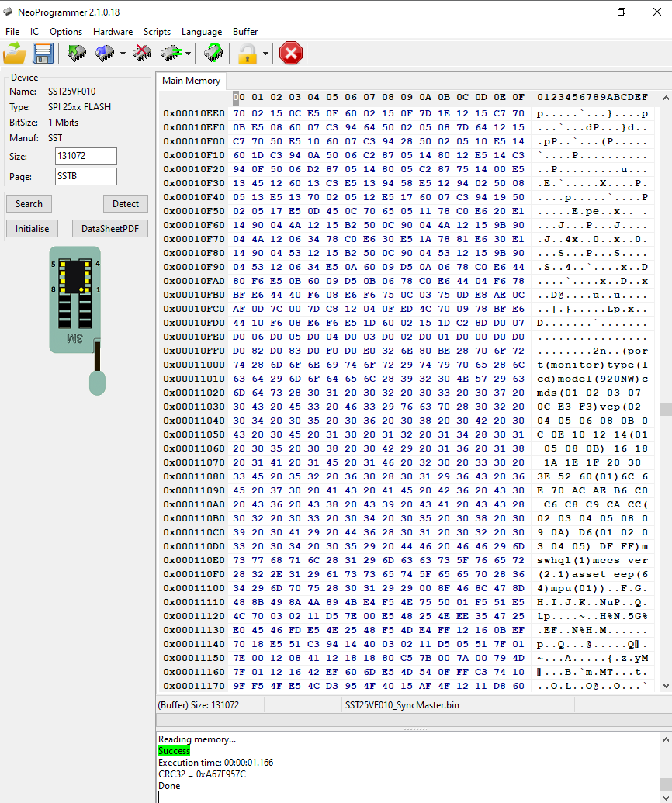This screenshot has width=672, height=803.
Task: Click the Verify IC chip icon
Action: [x=171, y=53]
